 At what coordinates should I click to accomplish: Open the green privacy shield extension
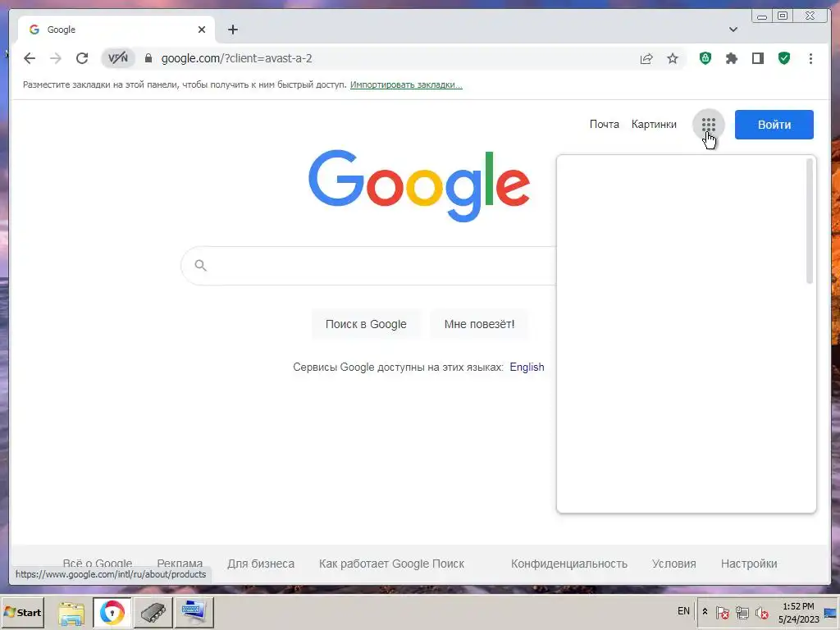tap(705, 58)
